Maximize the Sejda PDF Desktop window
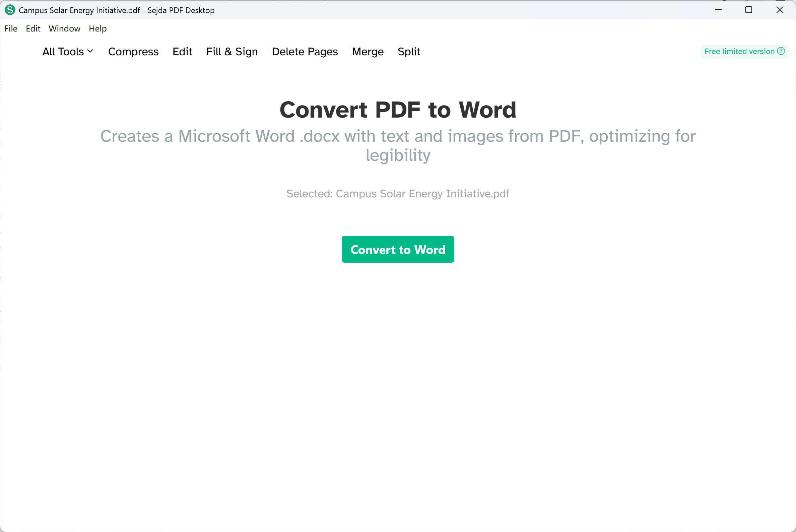 click(x=749, y=10)
